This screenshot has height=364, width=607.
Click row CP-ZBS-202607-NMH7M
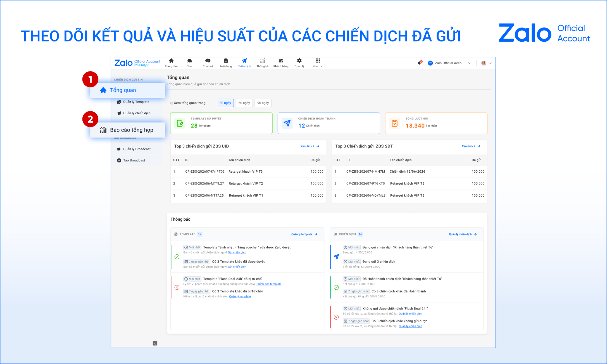click(x=409, y=171)
